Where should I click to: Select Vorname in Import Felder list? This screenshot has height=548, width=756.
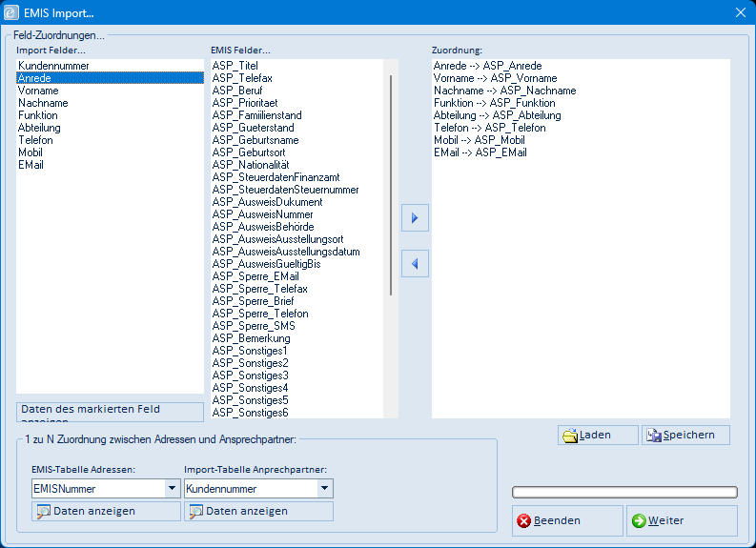pyautogui.click(x=110, y=91)
